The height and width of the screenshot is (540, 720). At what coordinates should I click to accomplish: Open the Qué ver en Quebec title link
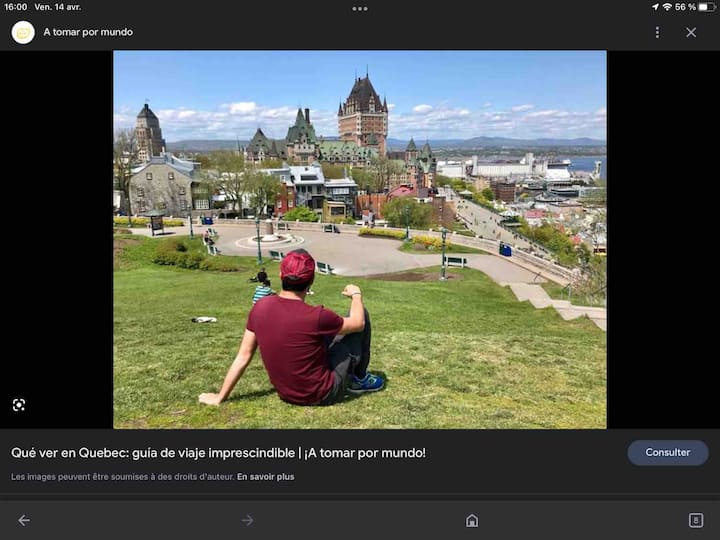(x=218, y=453)
